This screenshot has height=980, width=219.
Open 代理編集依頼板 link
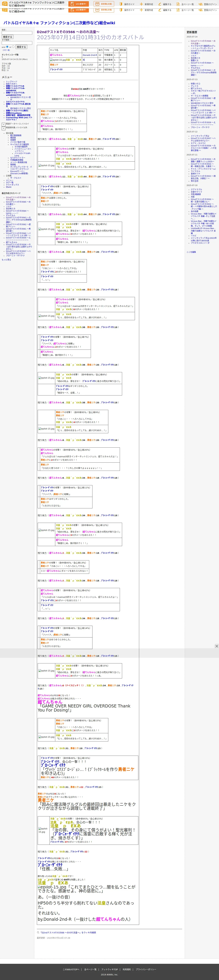[x=17, y=160]
